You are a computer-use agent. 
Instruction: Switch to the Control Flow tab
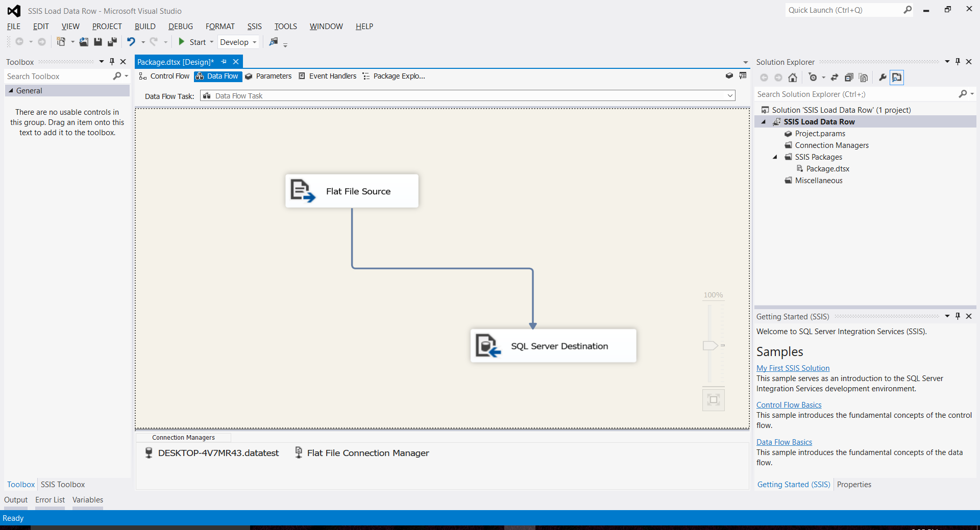click(x=164, y=76)
